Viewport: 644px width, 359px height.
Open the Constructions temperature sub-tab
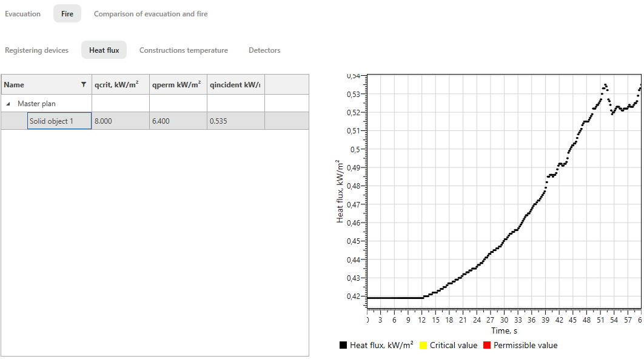184,50
